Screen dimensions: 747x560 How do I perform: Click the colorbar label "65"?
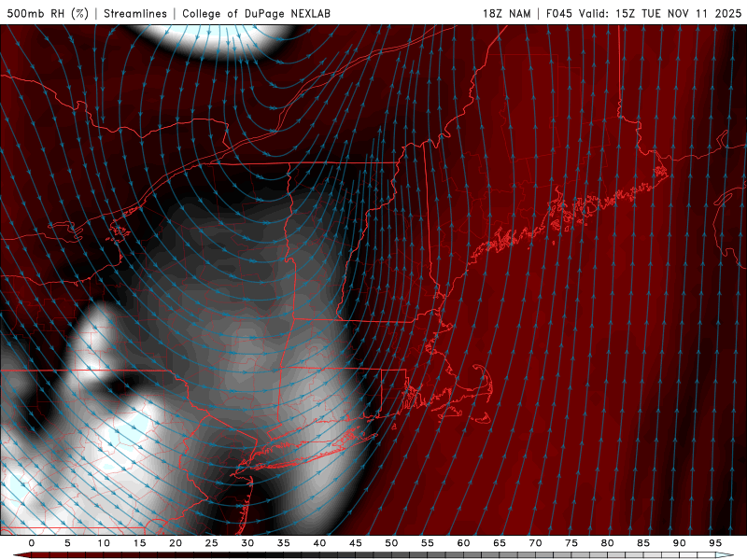pos(500,543)
